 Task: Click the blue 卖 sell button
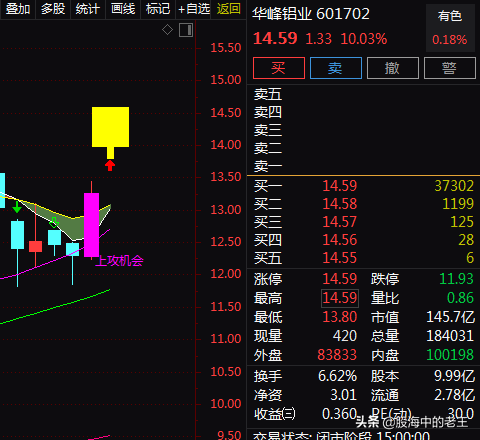pos(336,68)
